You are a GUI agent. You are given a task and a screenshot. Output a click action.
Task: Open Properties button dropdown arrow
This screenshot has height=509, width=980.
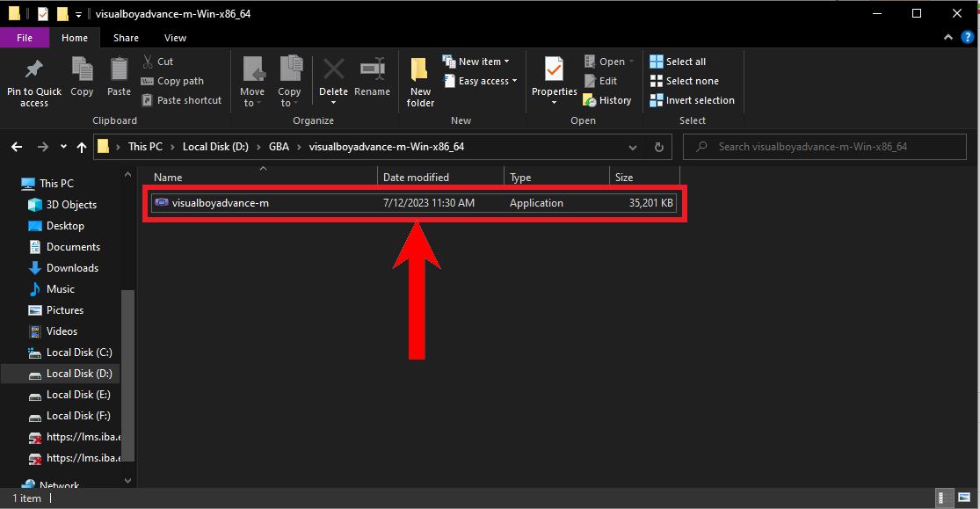tap(554, 103)
